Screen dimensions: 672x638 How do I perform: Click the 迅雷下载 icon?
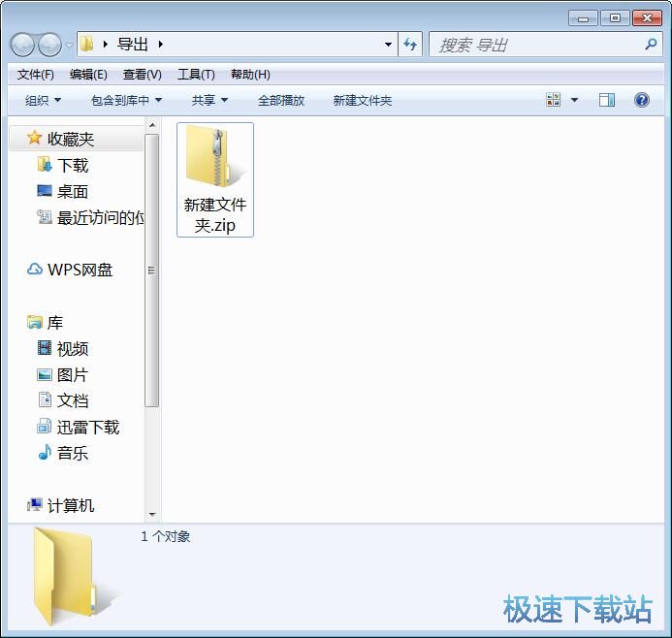pos(45,427)
